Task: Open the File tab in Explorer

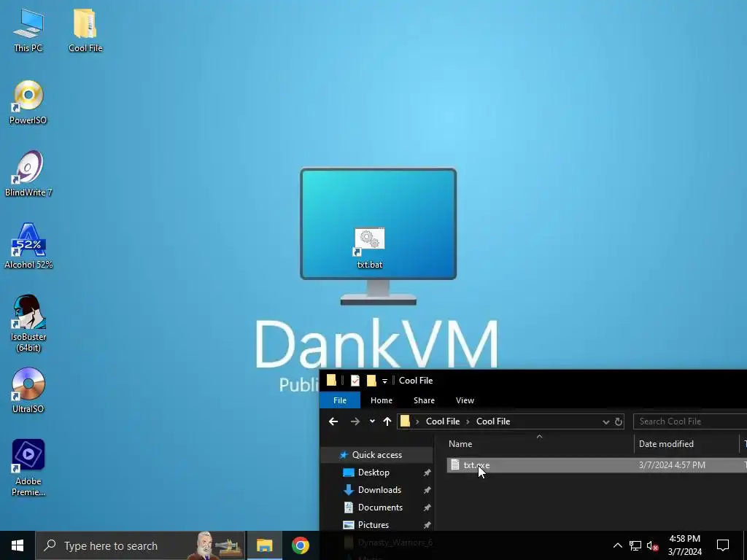Action: pos(340,400)
